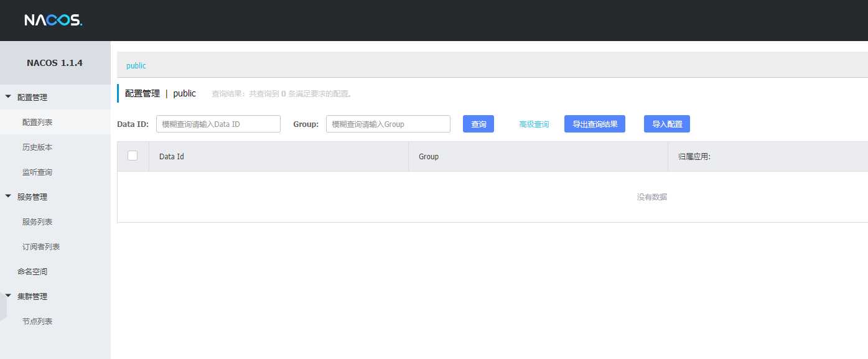Screen dimensions: 868x359
Task: Click the 没有数据 empty table message
Action: pos(652,197)
